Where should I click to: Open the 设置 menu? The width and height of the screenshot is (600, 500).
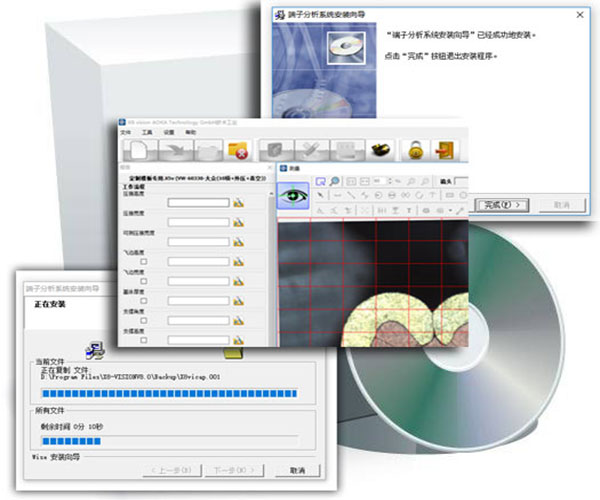(x=169, y=132)
